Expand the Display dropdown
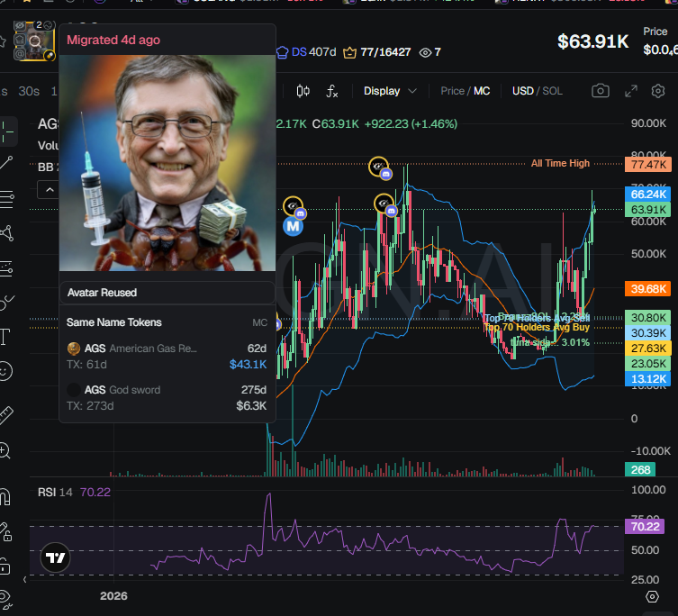Image resolution: width=678 pixels, height=616 pixels. coord(390,91)
